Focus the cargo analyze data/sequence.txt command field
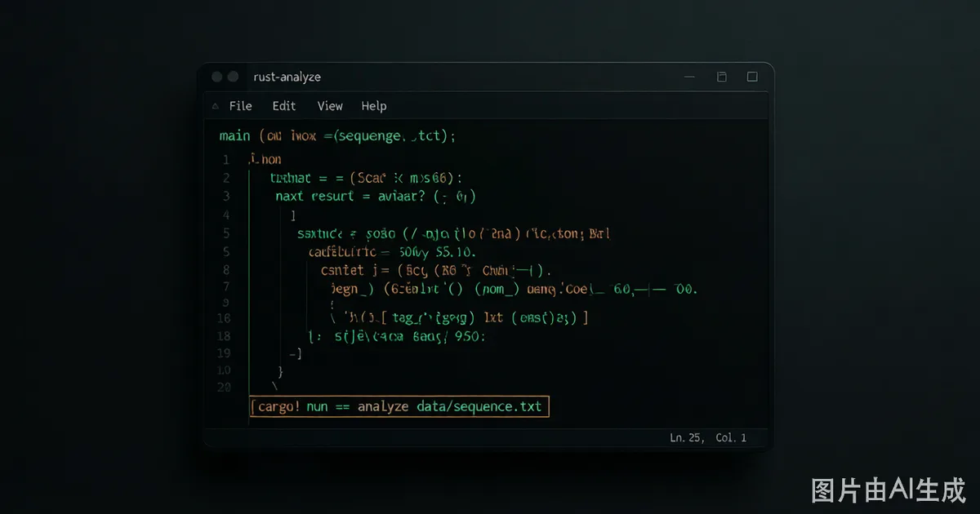The width and height of the screenshot is (980, 514). point(399,406)
